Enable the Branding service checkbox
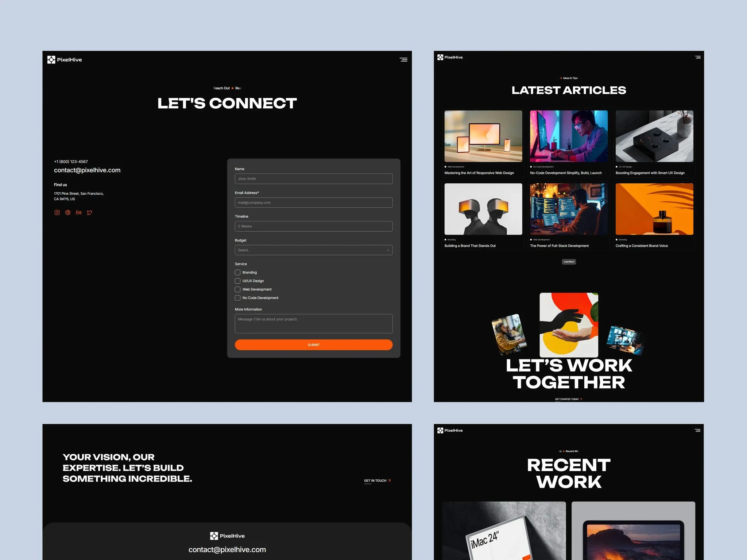Image resolution: width=747 pixels, height=560 pixels. tap(237, 272)
